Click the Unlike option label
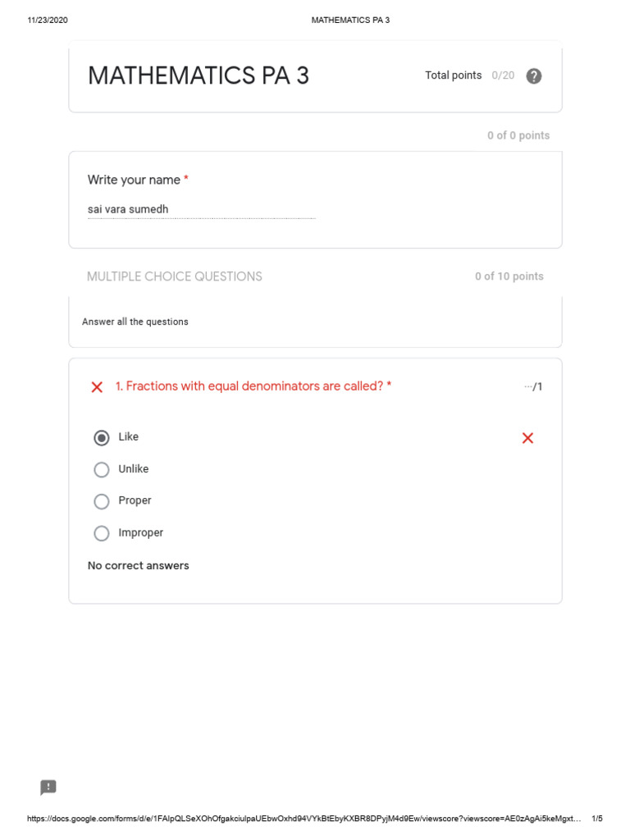The height and width of the screenshot is (840, 630). (134, 469)
